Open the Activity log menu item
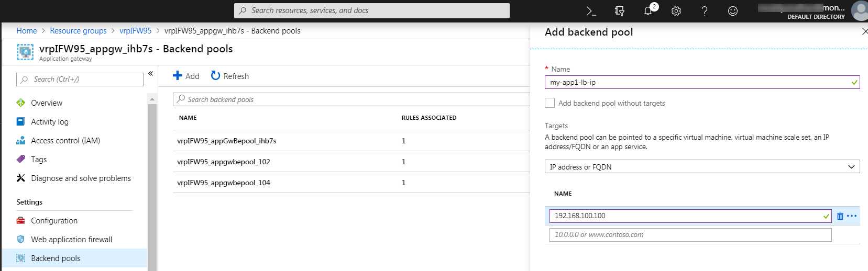The image size is (868, 271). 49,122
